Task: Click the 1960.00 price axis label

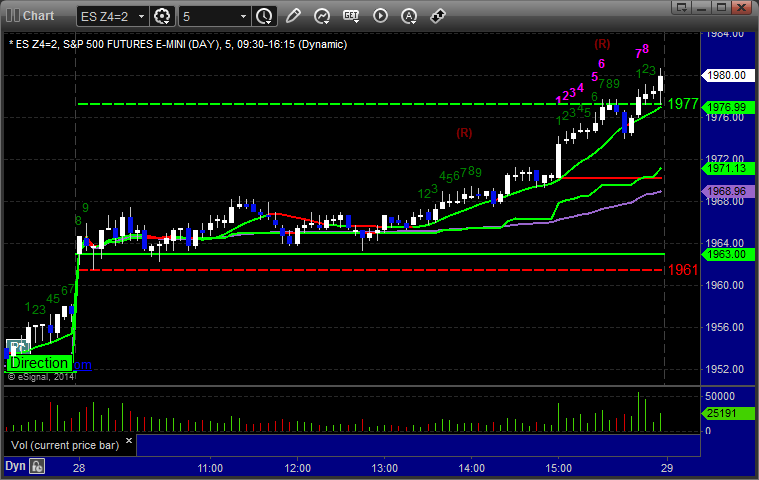Action: point(725,285)
